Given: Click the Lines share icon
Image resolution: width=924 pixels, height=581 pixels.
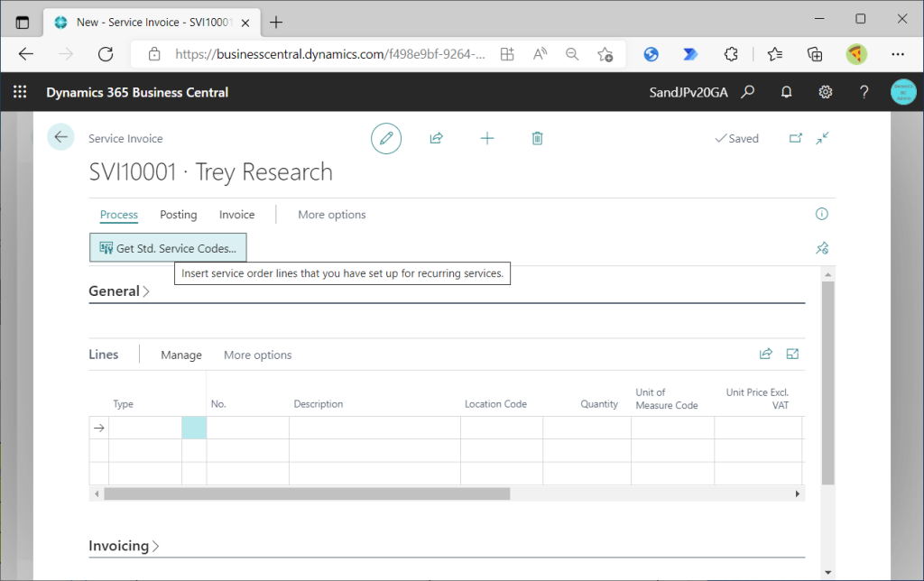Looking at the screenshot, I should tap(765, 355).
